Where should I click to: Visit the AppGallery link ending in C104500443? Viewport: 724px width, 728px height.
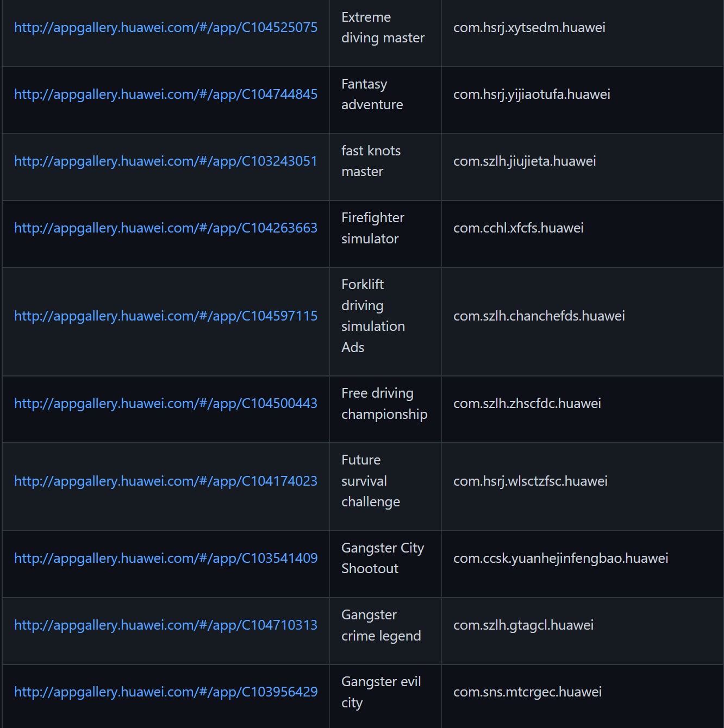(x=166, y=404)
